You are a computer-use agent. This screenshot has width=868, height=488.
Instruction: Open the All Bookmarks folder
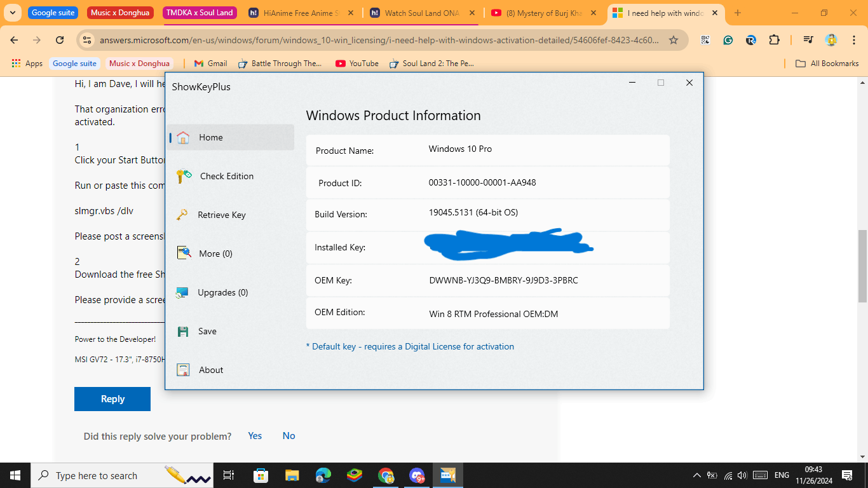click(827, 64)
